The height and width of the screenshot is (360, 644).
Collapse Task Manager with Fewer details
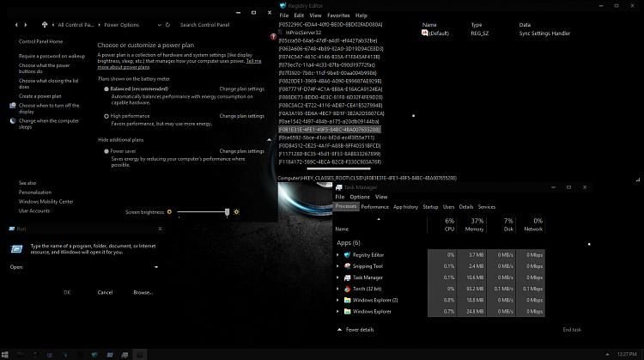(x=355, y=330)
